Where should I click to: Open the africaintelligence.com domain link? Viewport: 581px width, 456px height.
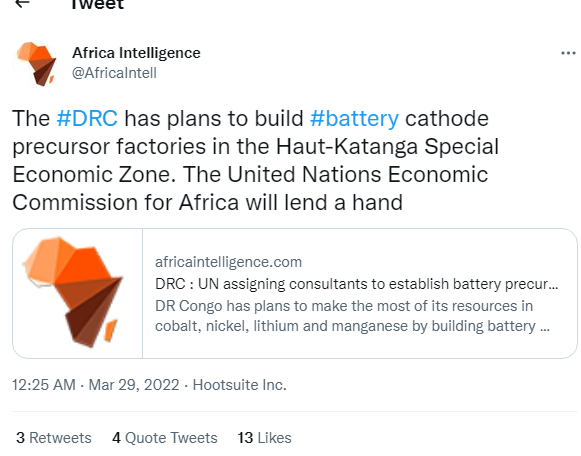click(228, 262)
